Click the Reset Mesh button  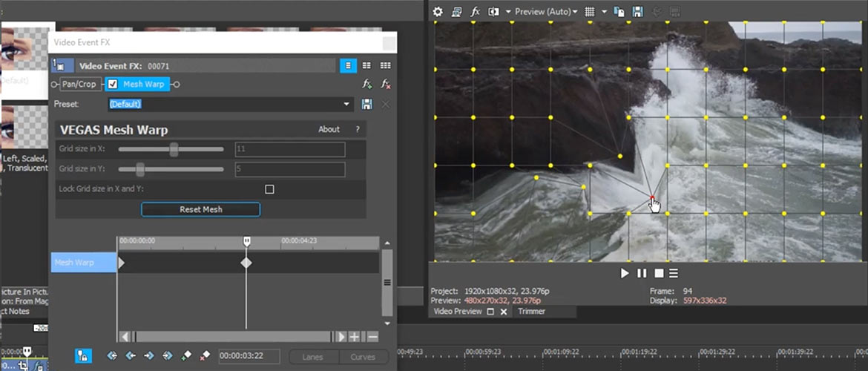point(200,209)
